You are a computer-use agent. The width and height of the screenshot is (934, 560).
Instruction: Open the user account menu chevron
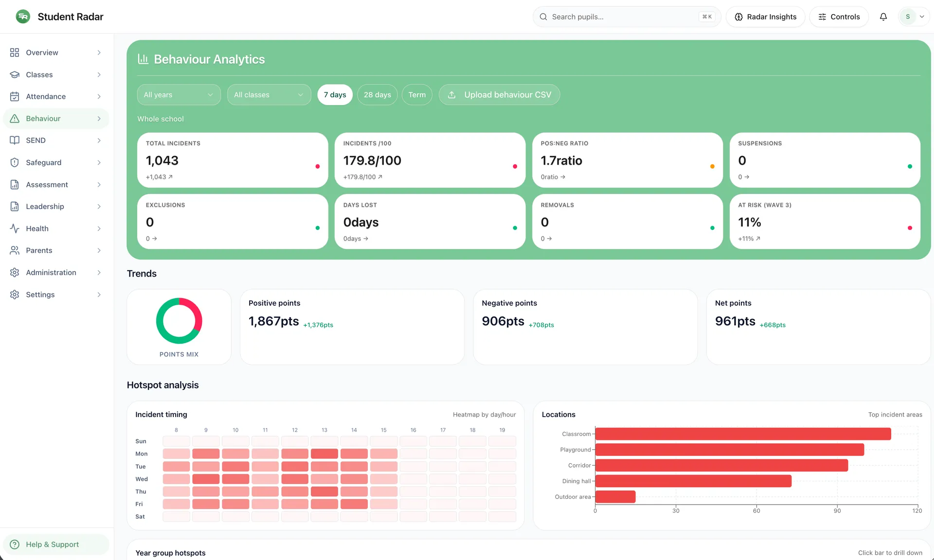pyautogui.click(x=922, y=17)
